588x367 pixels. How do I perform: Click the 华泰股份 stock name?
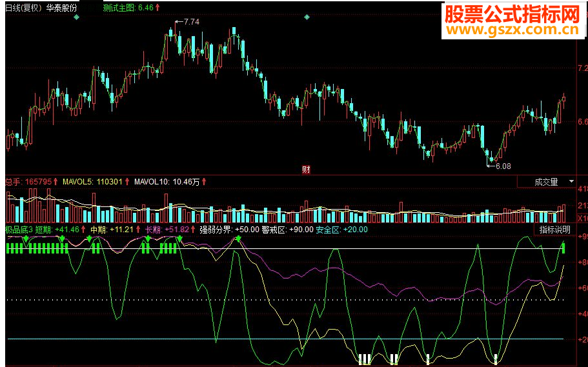(62, 8)
